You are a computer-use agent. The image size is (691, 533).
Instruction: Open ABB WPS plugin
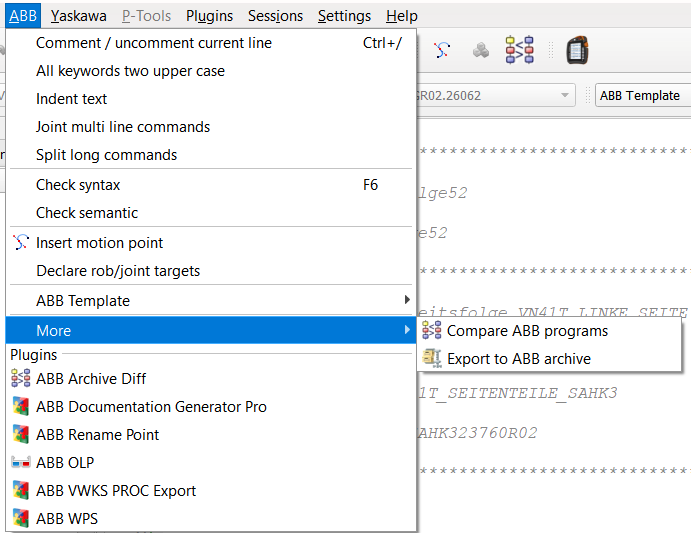211,518
